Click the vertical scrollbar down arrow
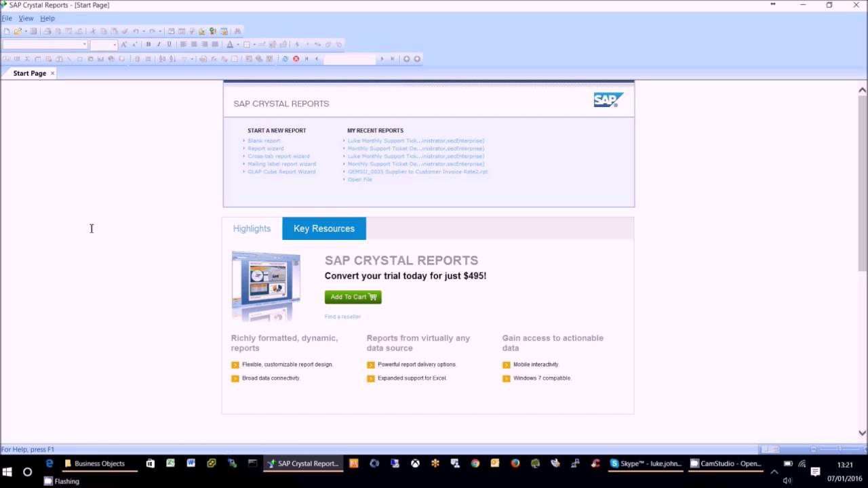 863,433
